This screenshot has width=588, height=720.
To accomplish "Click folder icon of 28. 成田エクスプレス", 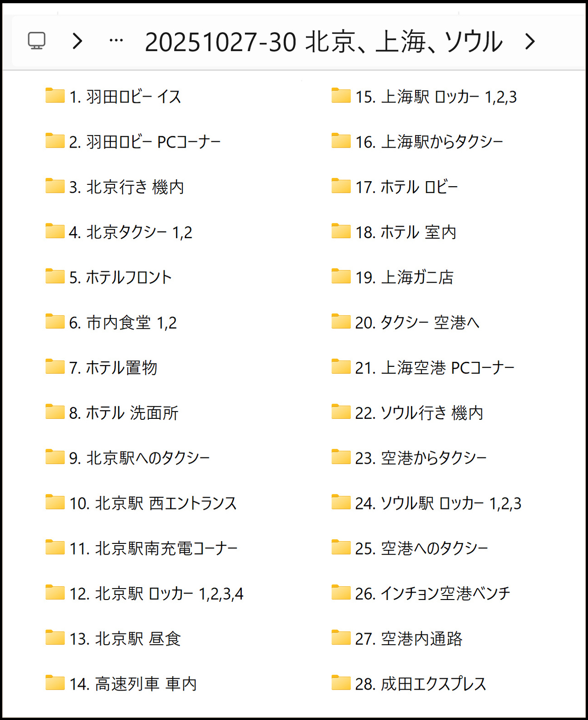I will click(x=341, y=683).
